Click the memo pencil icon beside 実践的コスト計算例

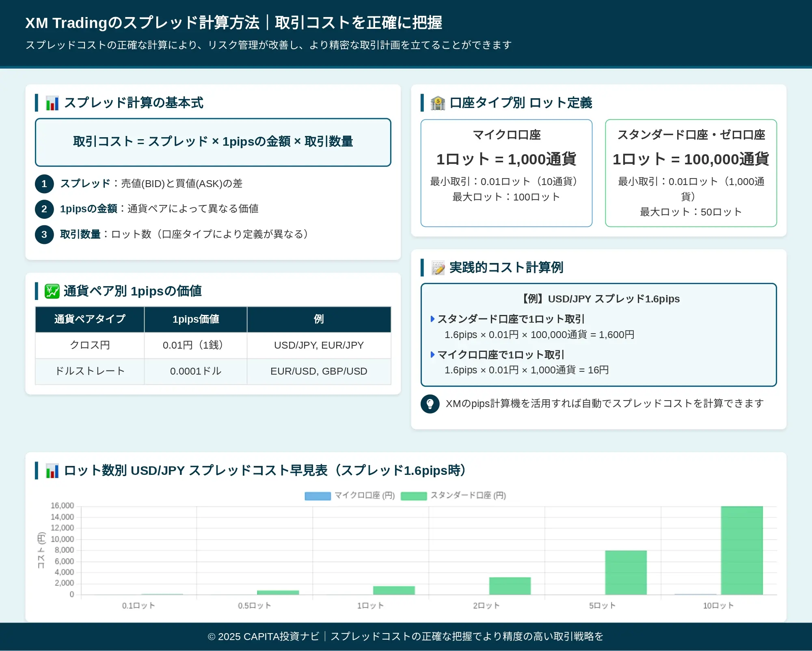[438, 268]
